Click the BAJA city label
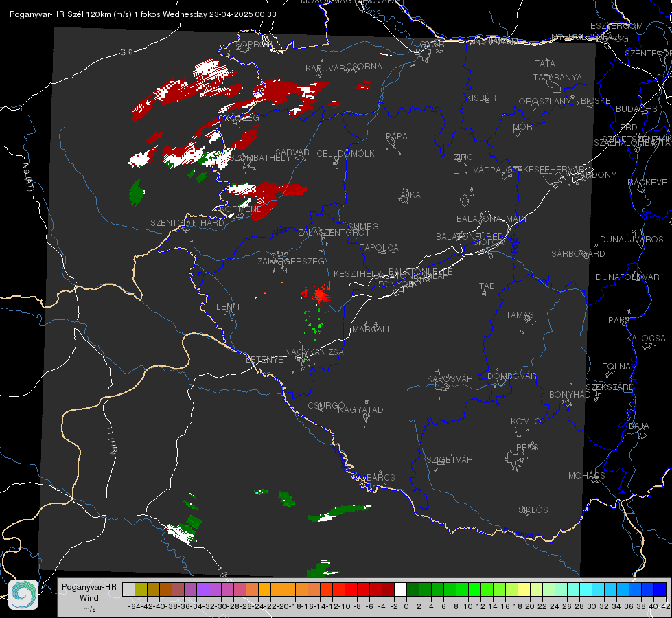 [x=639, y=426]
